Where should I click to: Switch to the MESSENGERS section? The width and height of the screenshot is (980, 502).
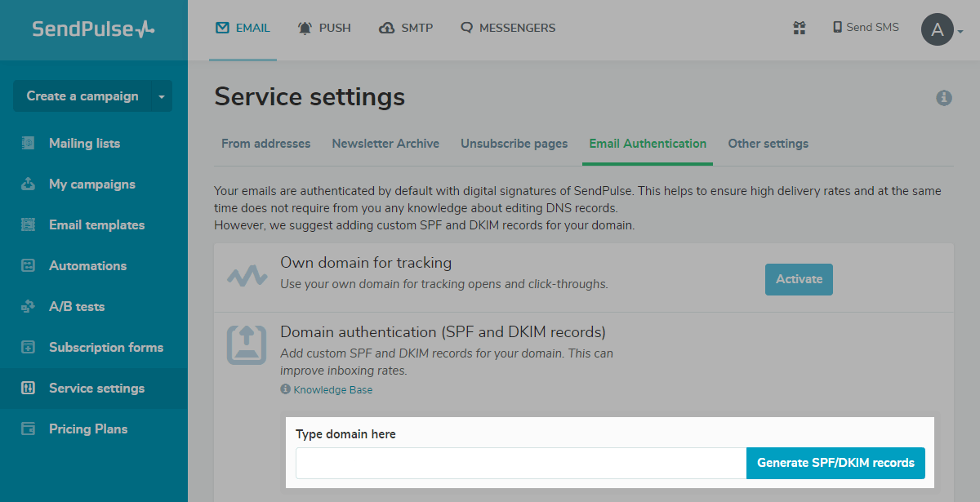tap(508, 28)
